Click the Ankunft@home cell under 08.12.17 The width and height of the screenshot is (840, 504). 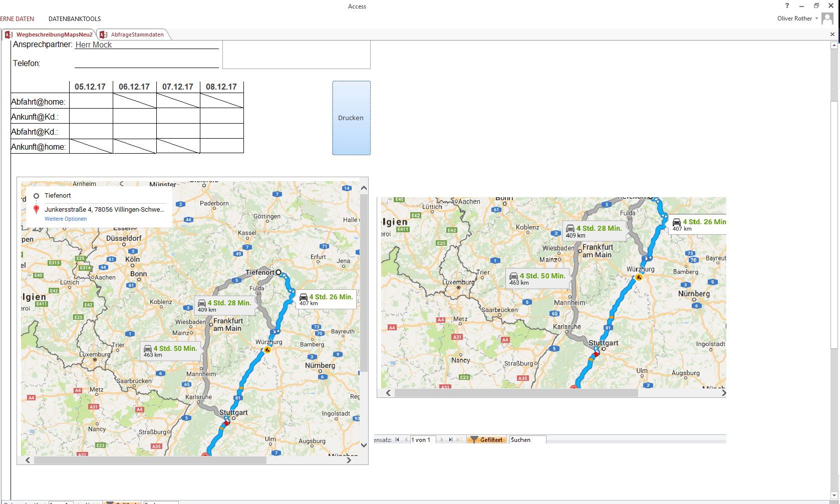coord(222,146)
